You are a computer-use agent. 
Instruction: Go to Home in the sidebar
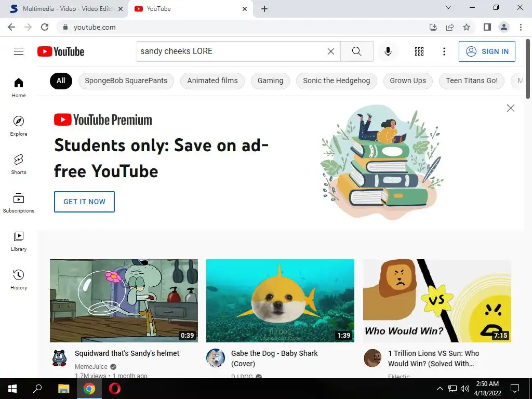coord(19,87)
